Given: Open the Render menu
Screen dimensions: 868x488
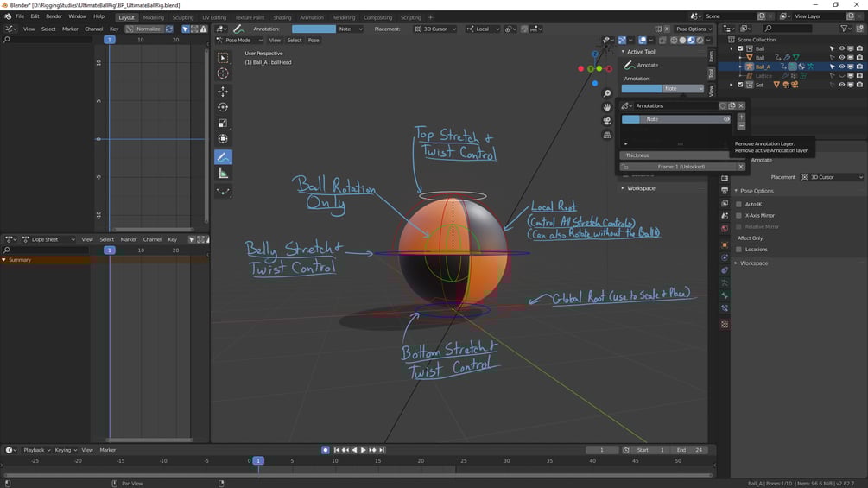Looking at the screenshot, I should (54, 16).
